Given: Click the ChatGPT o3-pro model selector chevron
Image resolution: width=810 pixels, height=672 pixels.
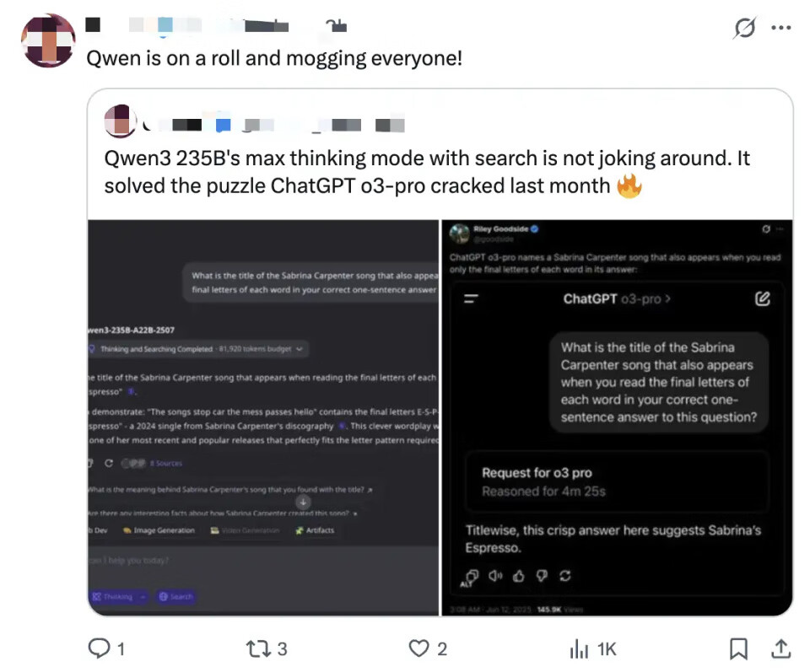Looking at the screenshot, I should pyautogui.click(x=668, y=298).
